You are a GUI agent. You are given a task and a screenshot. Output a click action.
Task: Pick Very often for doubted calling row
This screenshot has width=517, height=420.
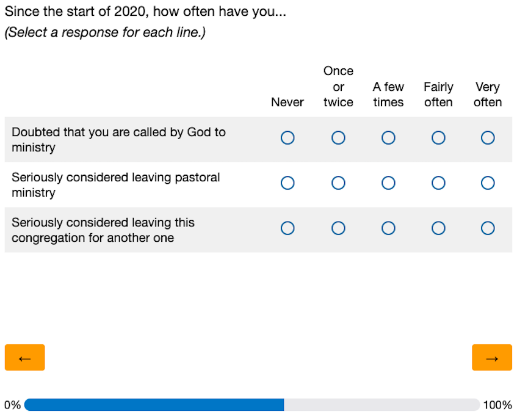point(488,138)
